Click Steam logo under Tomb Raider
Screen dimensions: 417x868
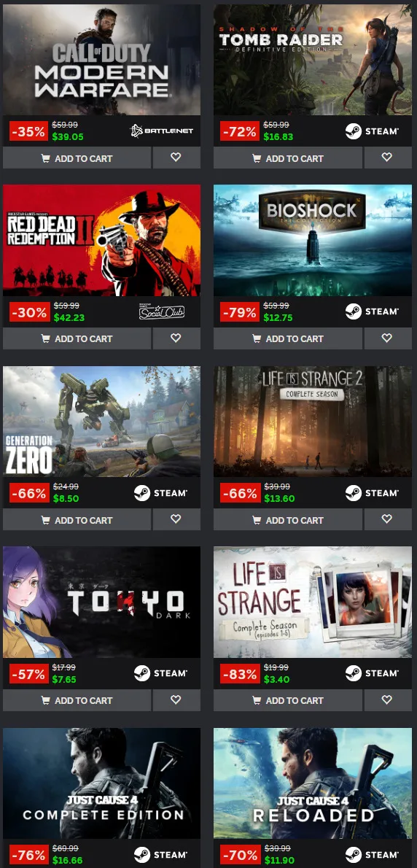372,131
